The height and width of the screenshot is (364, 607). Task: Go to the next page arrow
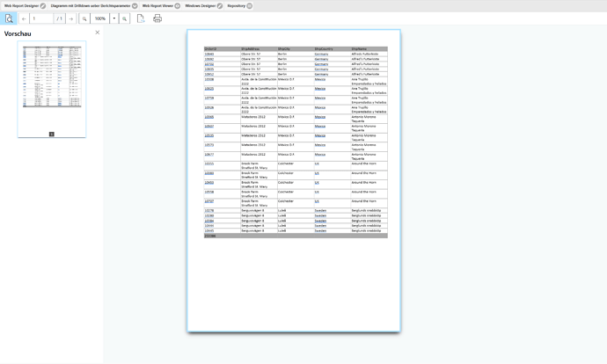point(71,18)
